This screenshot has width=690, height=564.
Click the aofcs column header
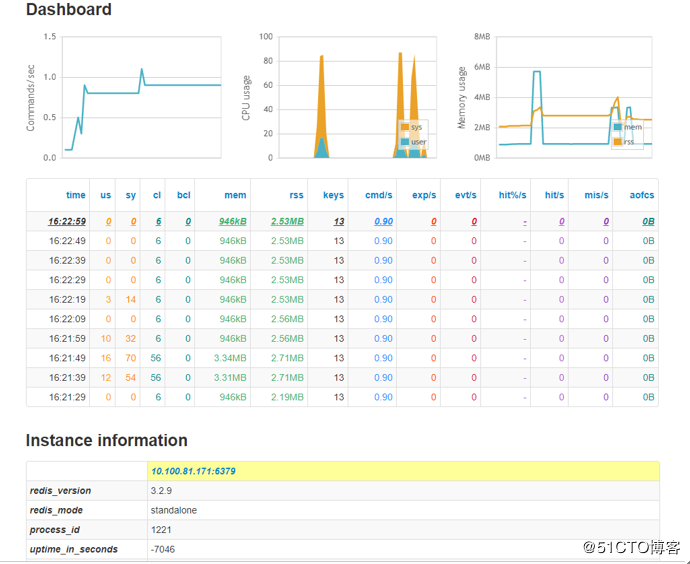pyautogui.click(x=641, y=195)
